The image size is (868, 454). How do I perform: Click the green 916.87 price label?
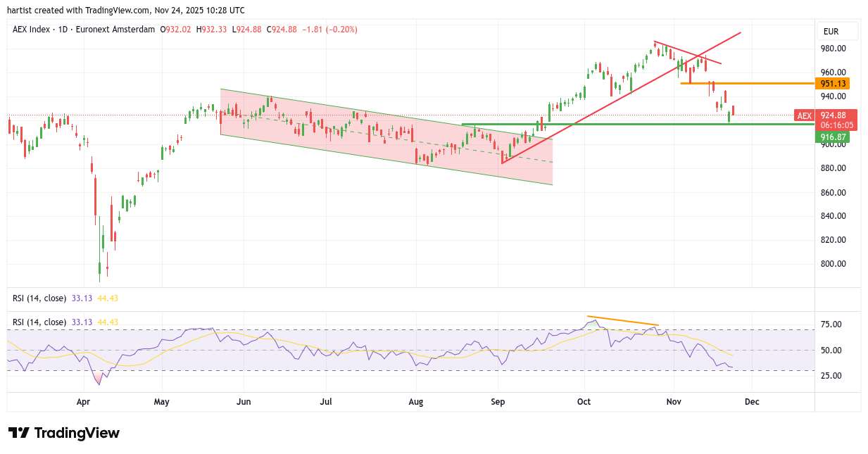tap(832, 137)
